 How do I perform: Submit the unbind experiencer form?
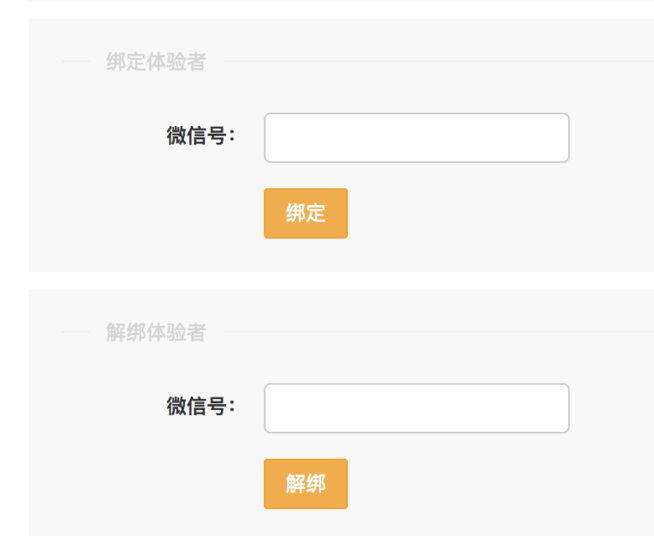[305, 484]
